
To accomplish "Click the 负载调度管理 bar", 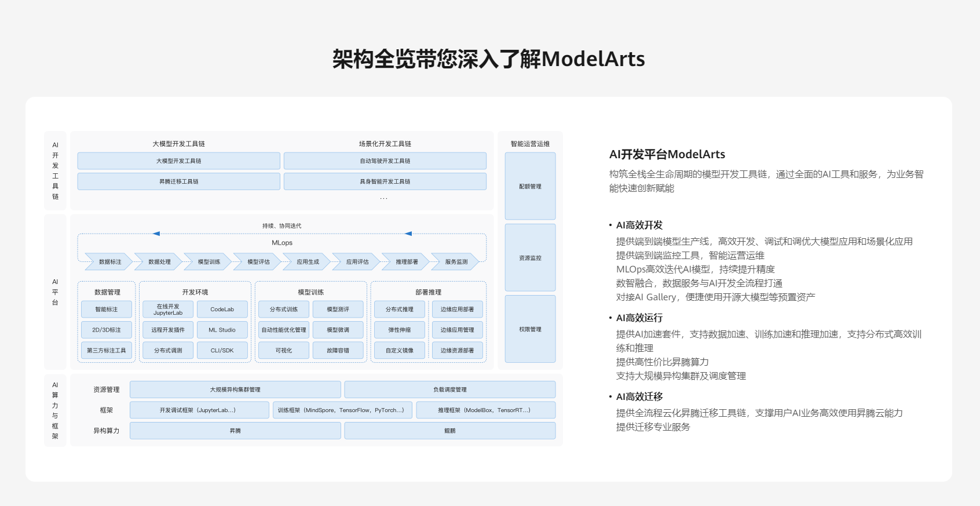I will click(450, 389).
